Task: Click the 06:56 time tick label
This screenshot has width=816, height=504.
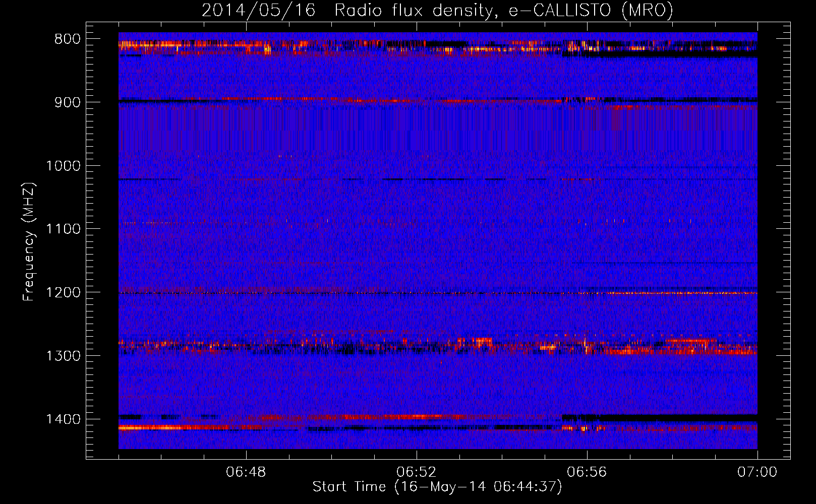Action: click(587, 472)
